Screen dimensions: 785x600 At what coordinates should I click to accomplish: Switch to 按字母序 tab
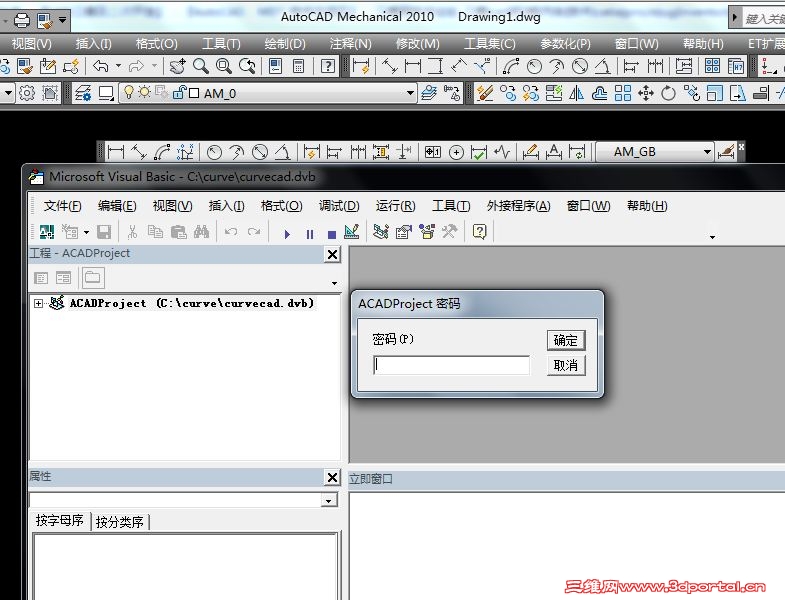60,521
